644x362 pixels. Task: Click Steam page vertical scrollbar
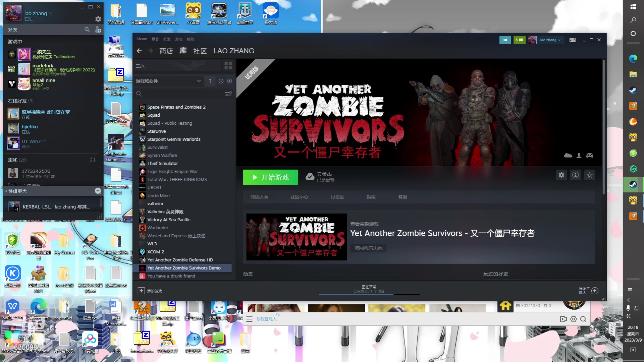click(x=604, y=127)
